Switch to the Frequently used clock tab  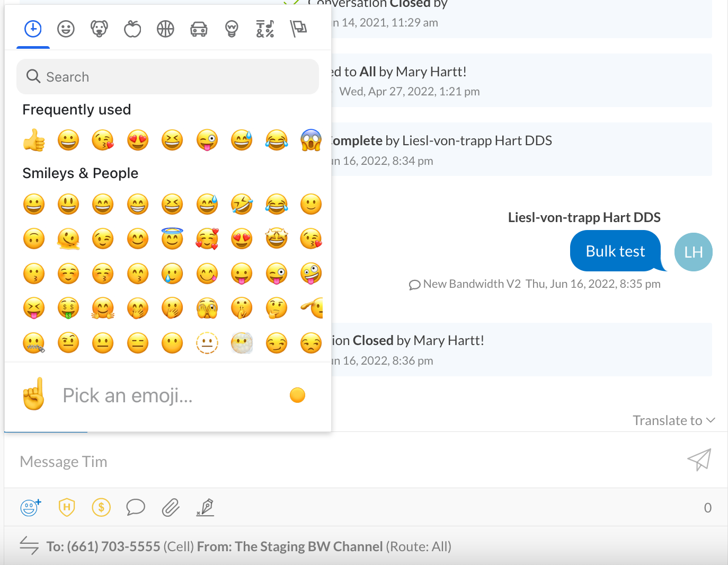(33, 29)
